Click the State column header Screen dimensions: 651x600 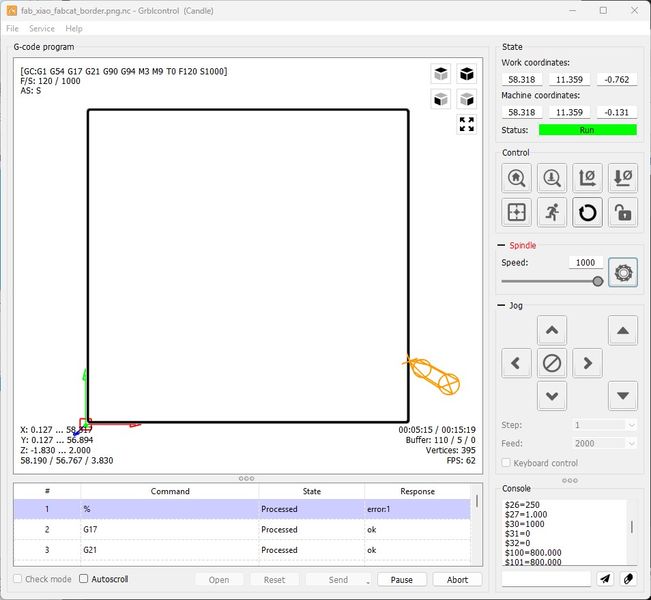311,491
